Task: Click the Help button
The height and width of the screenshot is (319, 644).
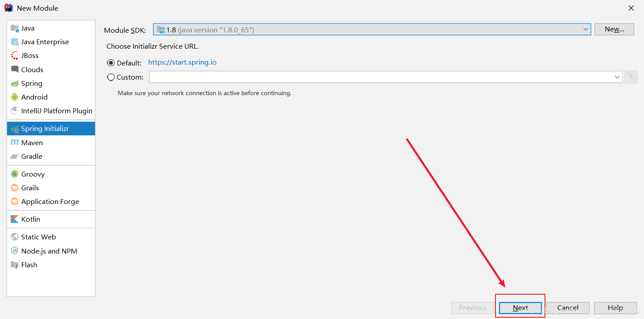Action: click(615, 308)
